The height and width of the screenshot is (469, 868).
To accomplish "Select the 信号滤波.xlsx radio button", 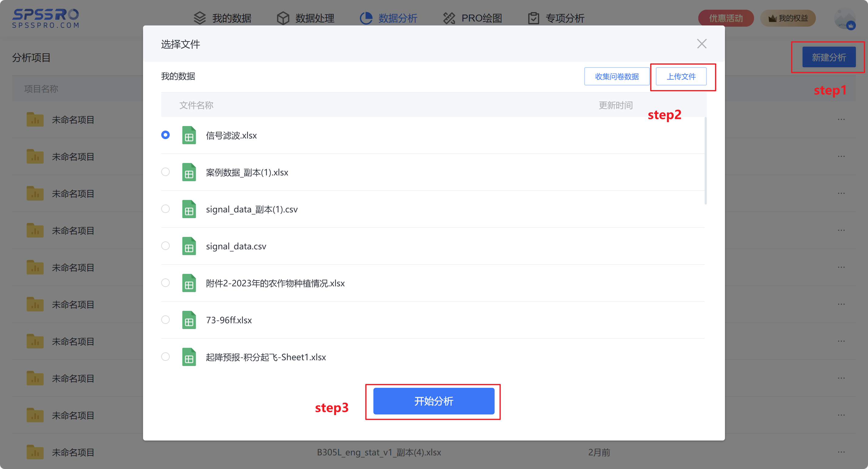I will point(165,135).
